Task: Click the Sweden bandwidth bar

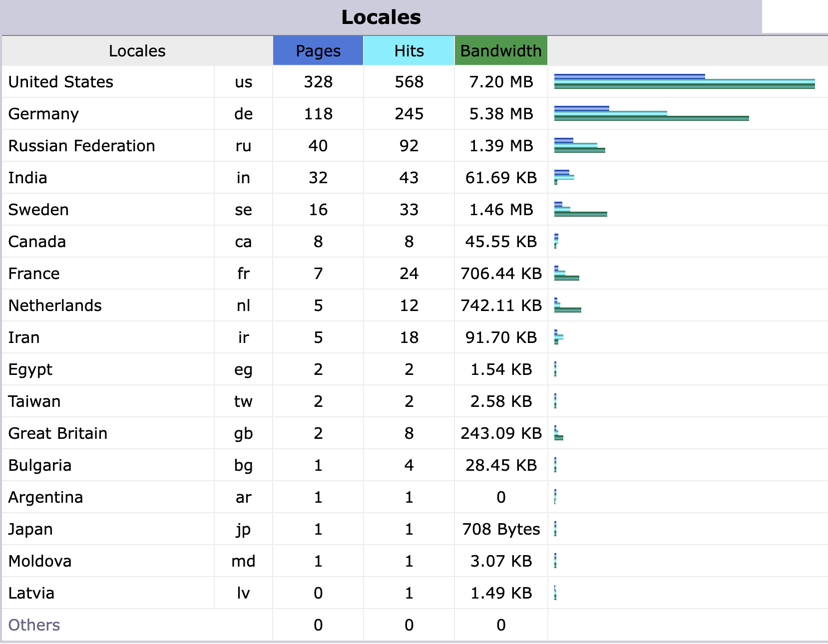Action: coord(582,214)
